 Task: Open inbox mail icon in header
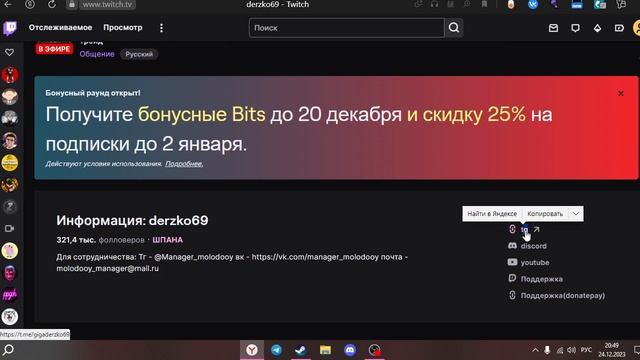[553, 28]
